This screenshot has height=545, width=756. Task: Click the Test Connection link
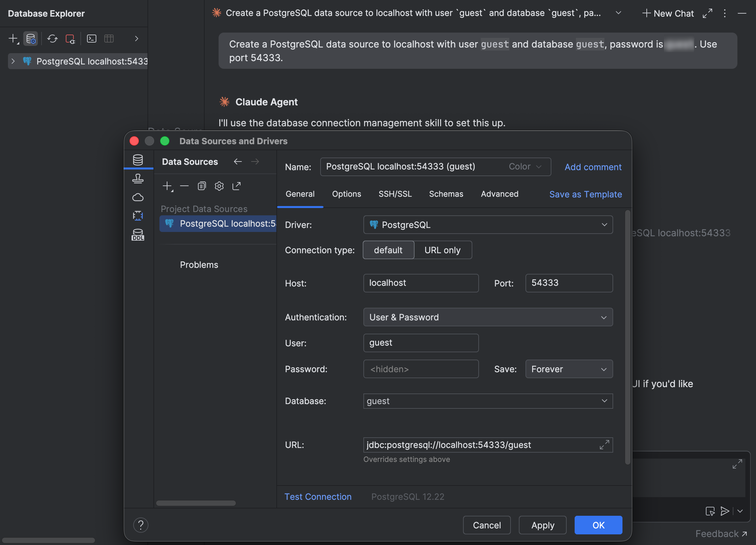[x=318, y=497]
